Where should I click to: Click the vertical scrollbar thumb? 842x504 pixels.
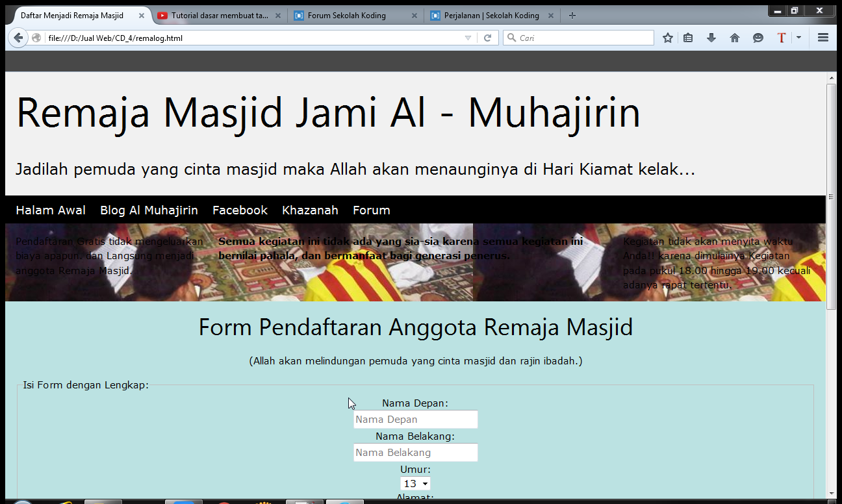[831, 197]
